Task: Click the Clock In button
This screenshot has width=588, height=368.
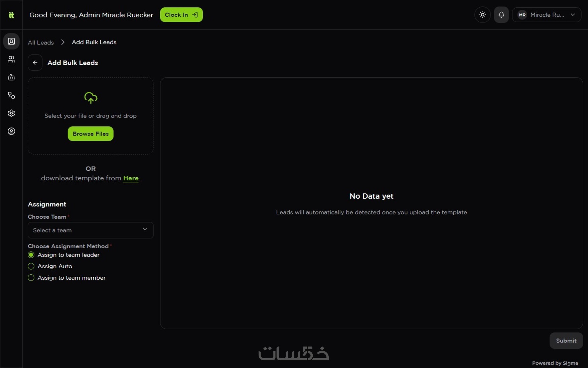Action: point(181,15)
